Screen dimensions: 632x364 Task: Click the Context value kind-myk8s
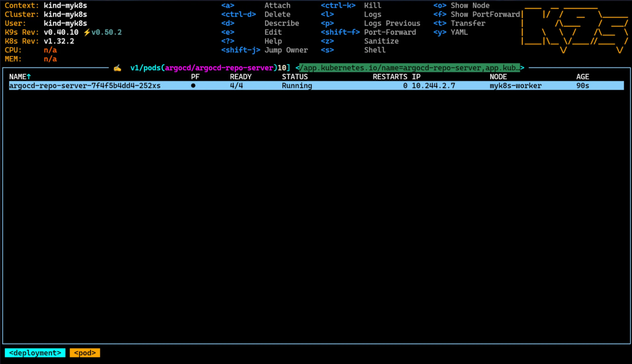[x=65, y=5]
